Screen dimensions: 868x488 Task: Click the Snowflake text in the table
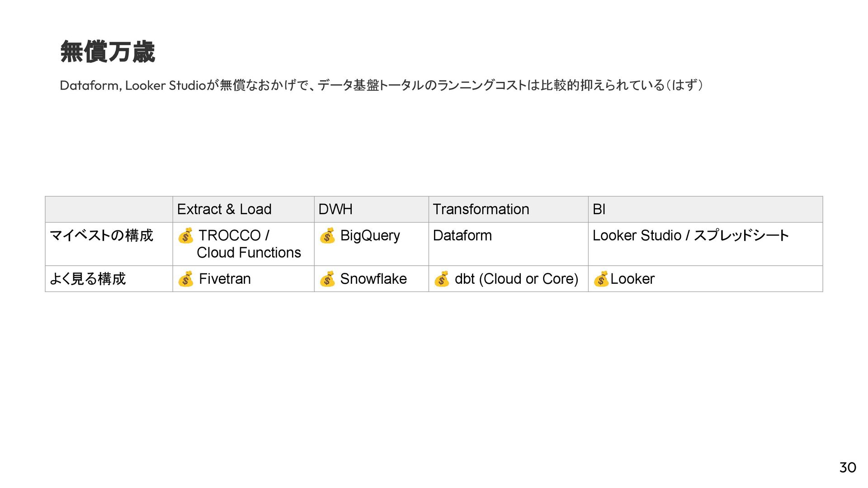tap(373, 279)
